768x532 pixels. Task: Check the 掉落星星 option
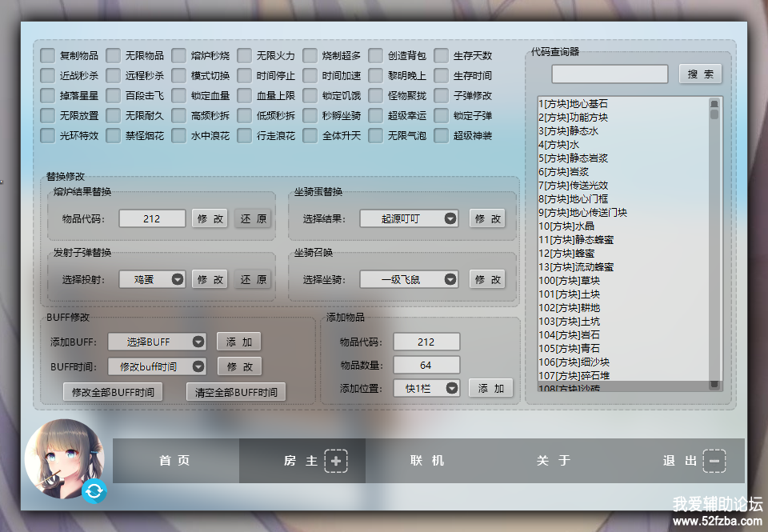47,95
